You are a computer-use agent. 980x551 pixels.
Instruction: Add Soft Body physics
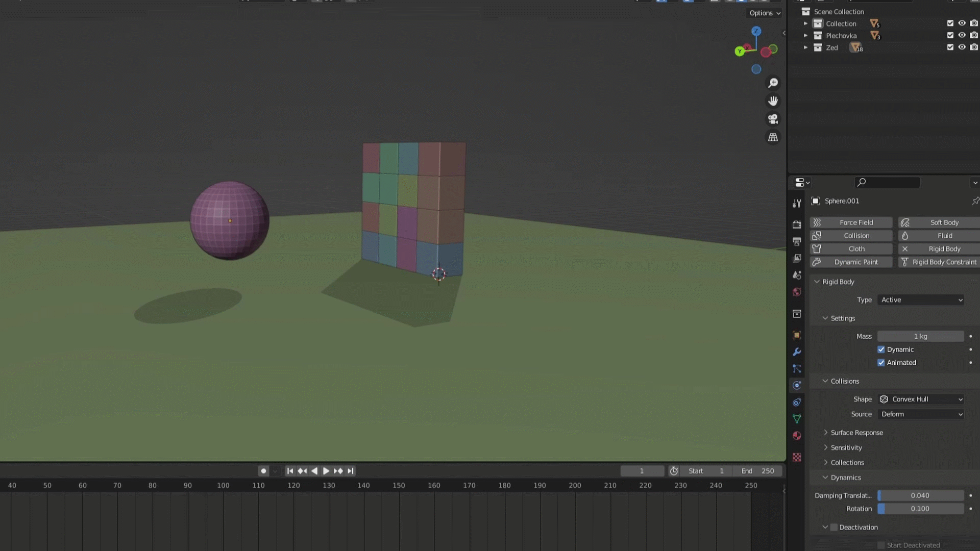pos(939,222)
